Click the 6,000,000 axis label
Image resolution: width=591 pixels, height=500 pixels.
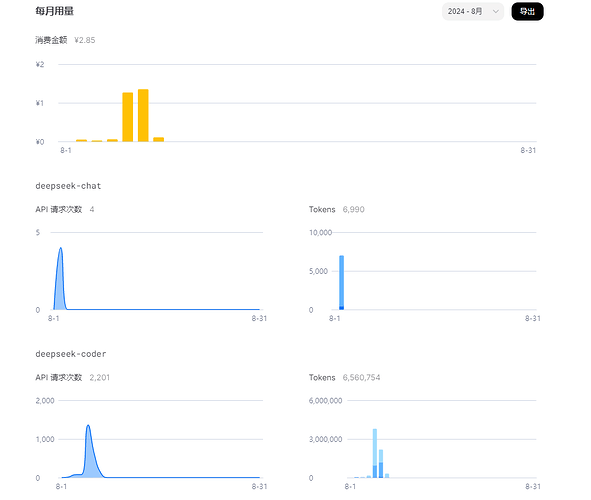(326, 401)
